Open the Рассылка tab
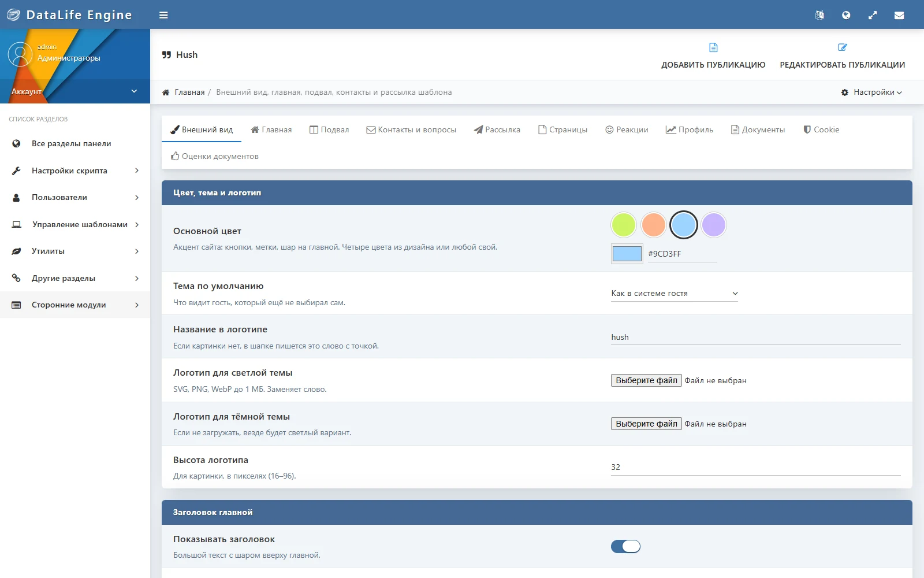This screenshot has width=924, height=578. pos(497,129)
